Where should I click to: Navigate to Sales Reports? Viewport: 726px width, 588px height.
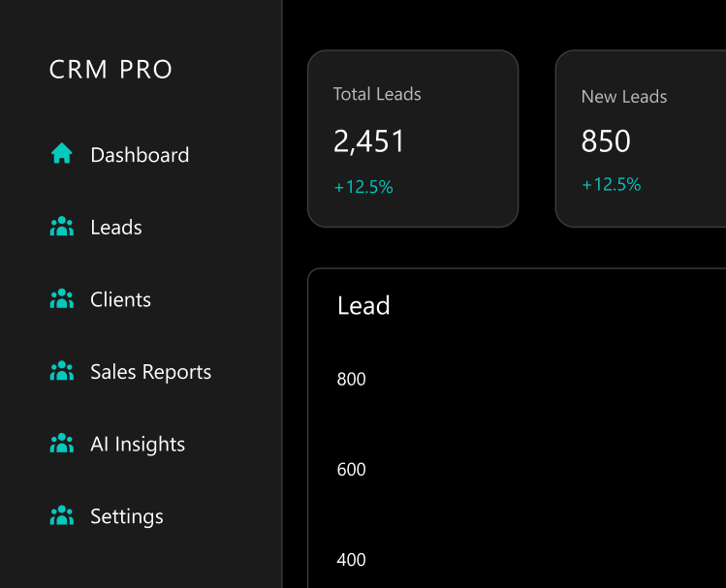tap(150, 372)
